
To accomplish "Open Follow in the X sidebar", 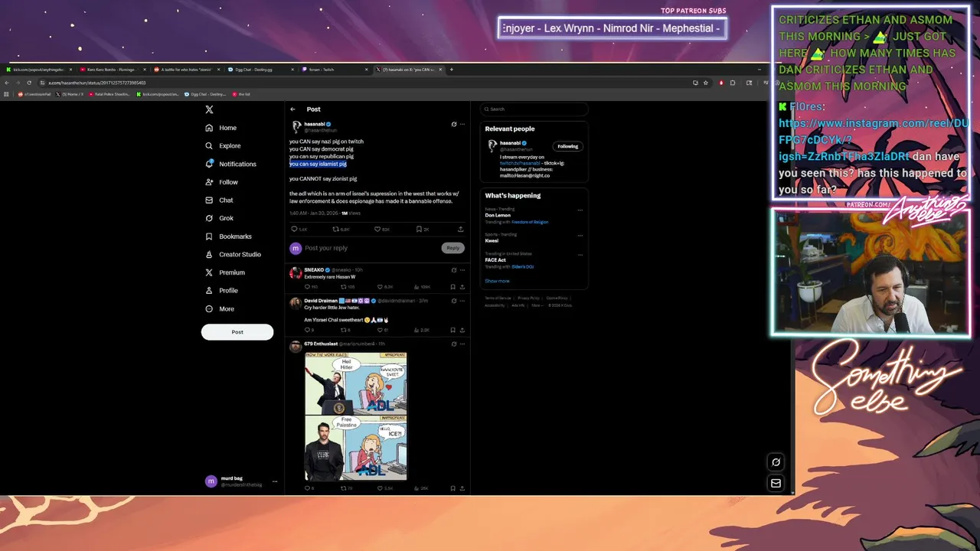I will pos(221,182).
